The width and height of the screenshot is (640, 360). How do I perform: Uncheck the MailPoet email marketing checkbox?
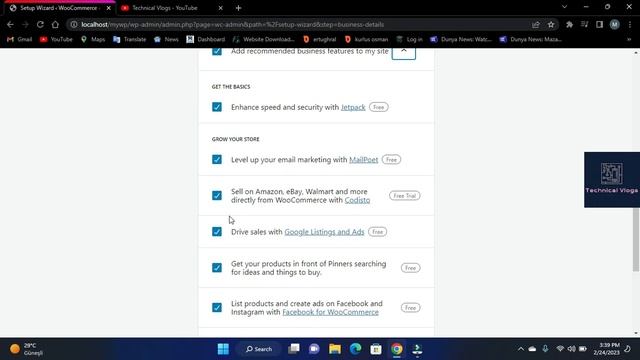point(217,160)
